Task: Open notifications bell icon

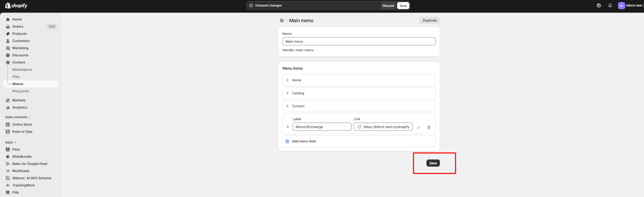Action: (x=610, y=5)
